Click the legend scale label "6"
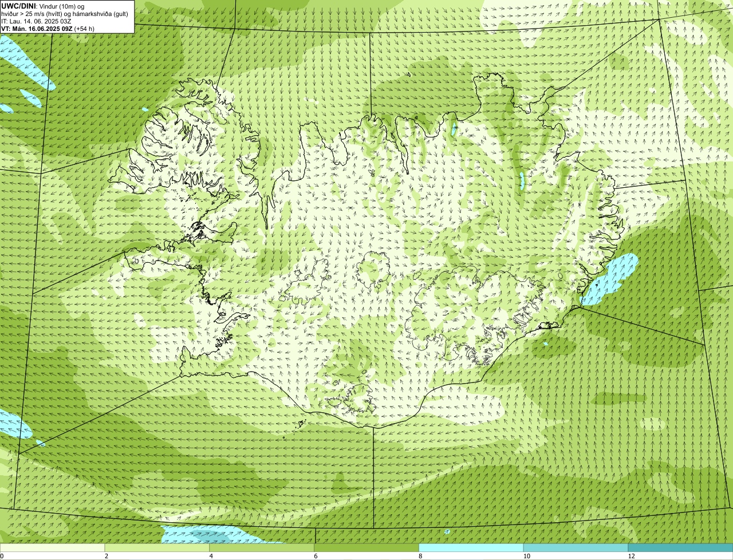Viewport: 733px width, 560px height. (316, 556)
